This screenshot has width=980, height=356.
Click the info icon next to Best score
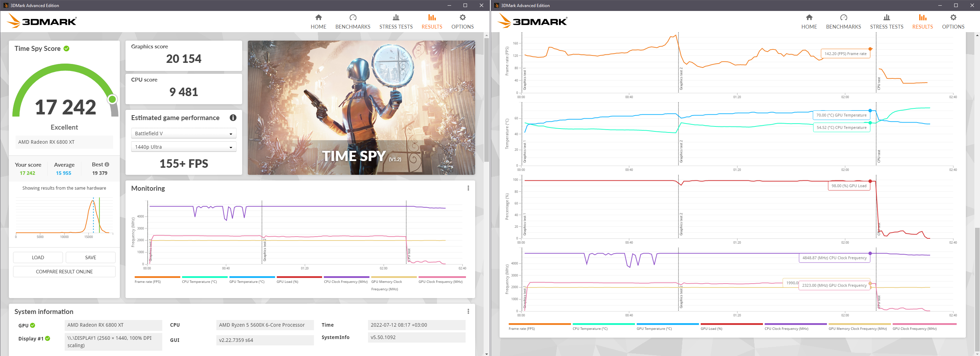click(x=107, y=165)
